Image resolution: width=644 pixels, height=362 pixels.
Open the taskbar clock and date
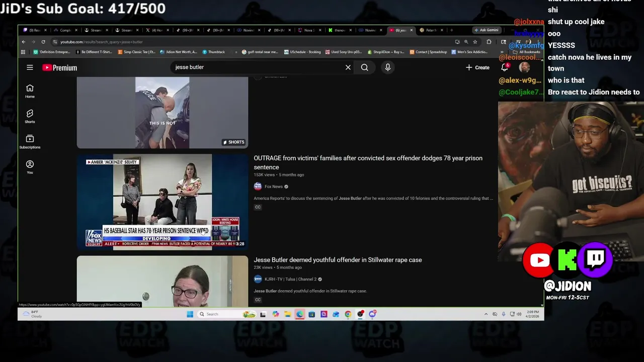pos(533,314)
